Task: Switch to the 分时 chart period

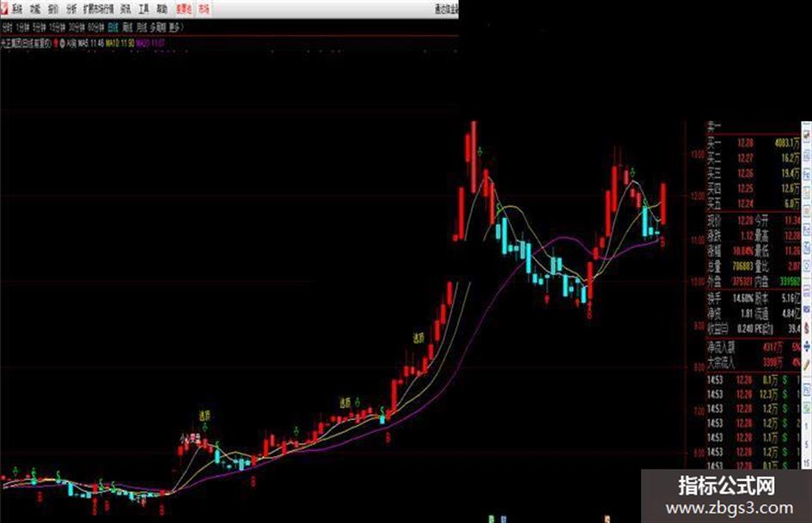Action: tap(7, 27)
